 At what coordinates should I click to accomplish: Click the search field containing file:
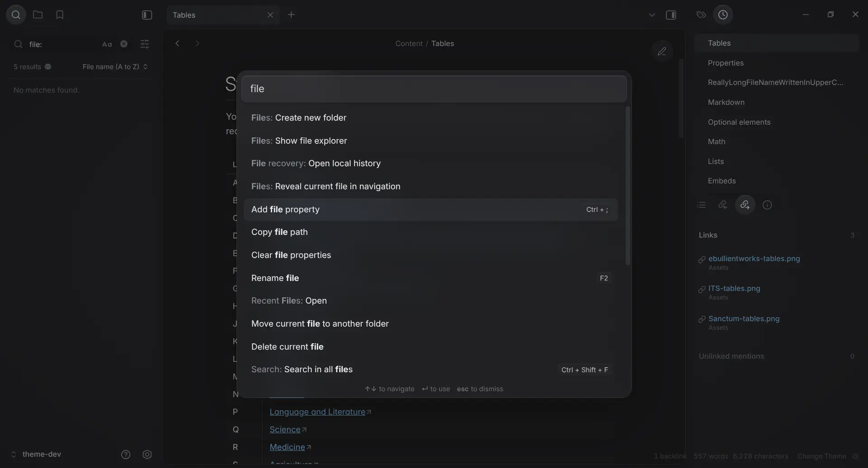(x=63, y=44)
